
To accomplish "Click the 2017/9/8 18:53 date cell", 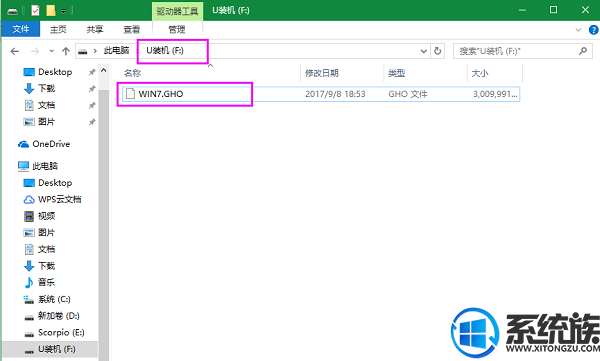I will point(335,94).
